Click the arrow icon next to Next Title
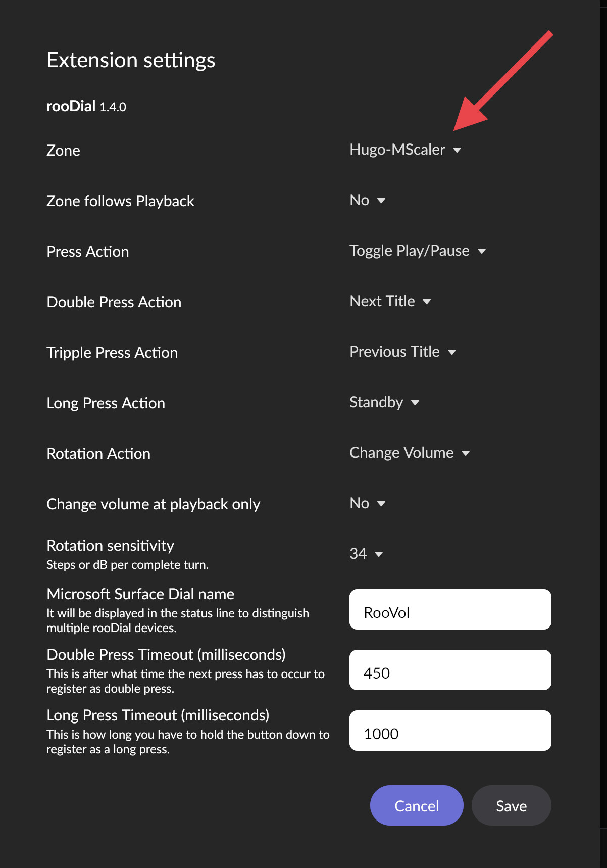Image resolution: width=607 pixels, height=868 pixels. pyautogui.click(x=427, y=302)
